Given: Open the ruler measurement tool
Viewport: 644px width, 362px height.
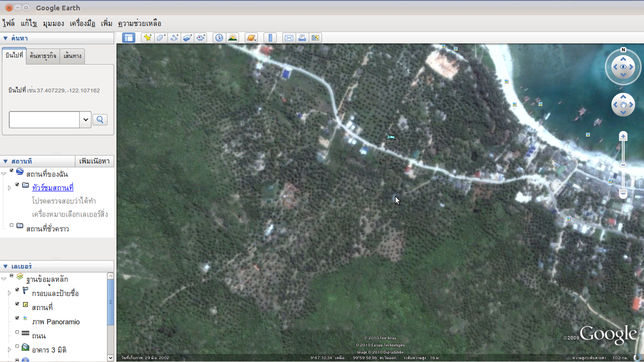Looking at the screenshot, I should [x=270, y=38].
